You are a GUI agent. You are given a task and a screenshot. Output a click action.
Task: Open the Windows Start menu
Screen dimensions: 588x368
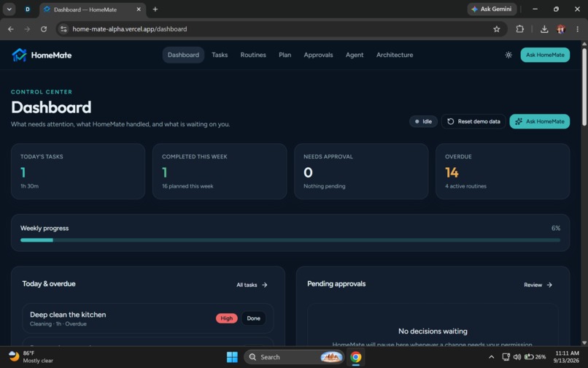232,357
